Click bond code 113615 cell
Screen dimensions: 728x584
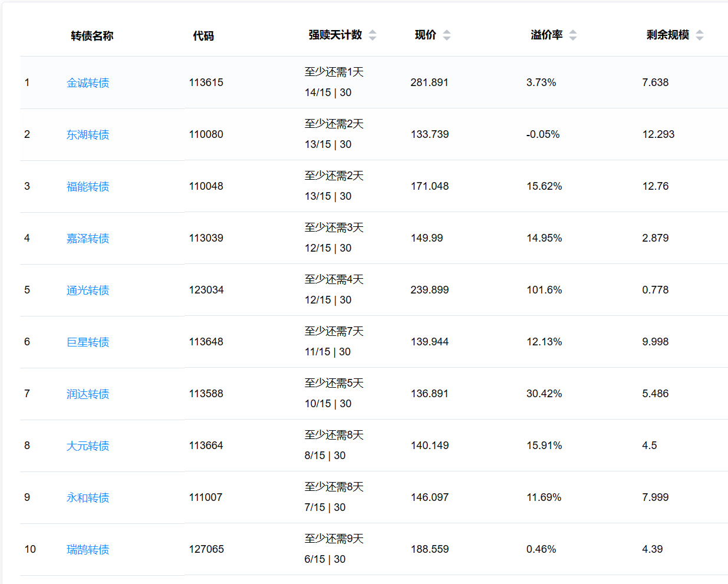pyautogui.click(x=206, y=83)
